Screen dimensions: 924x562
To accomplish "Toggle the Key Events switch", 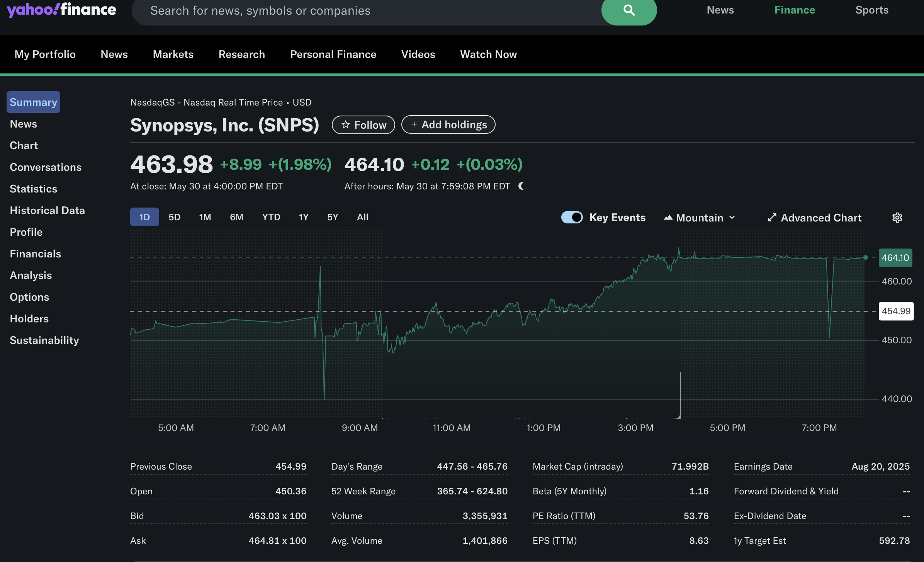I will coord(572,217).
